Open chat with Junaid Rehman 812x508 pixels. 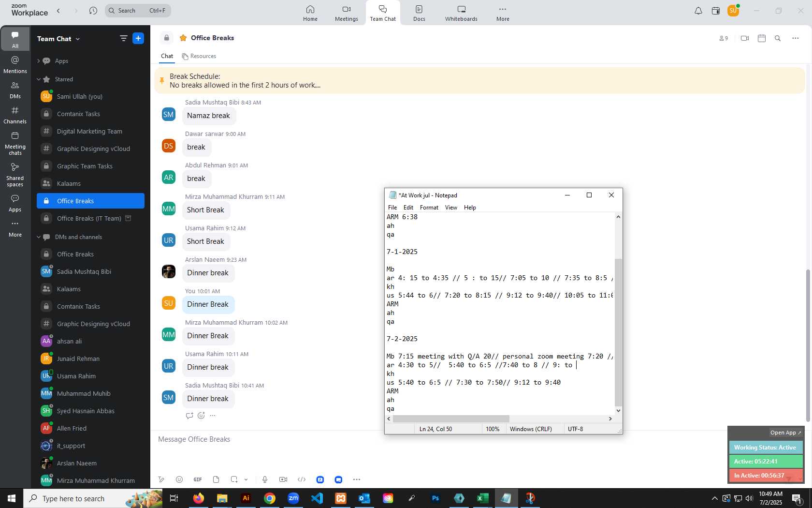(90, 359)
